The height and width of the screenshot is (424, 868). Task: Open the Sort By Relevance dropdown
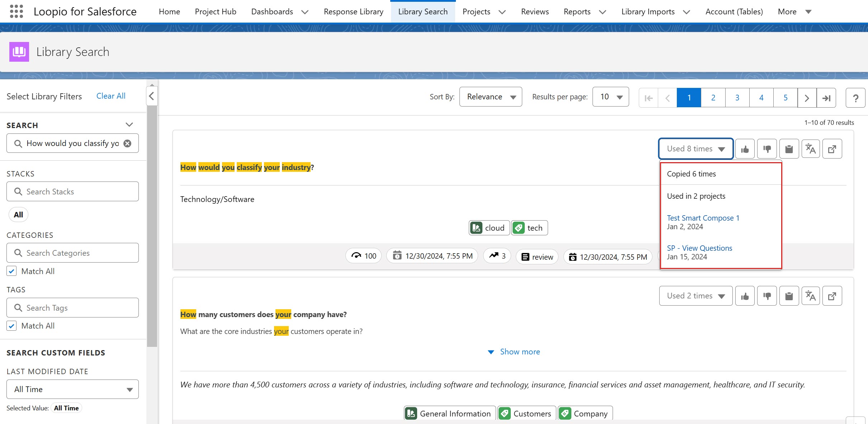(x=491, y=97)
